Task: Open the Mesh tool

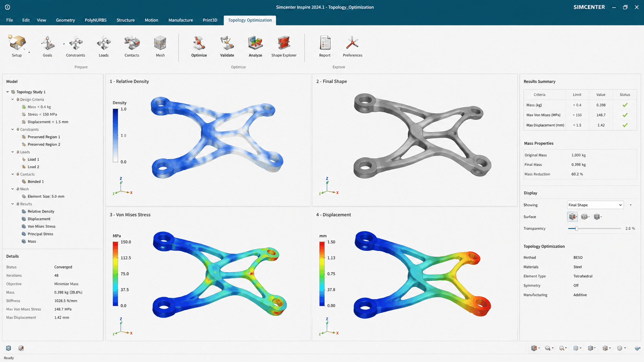Action: point(160,46)
